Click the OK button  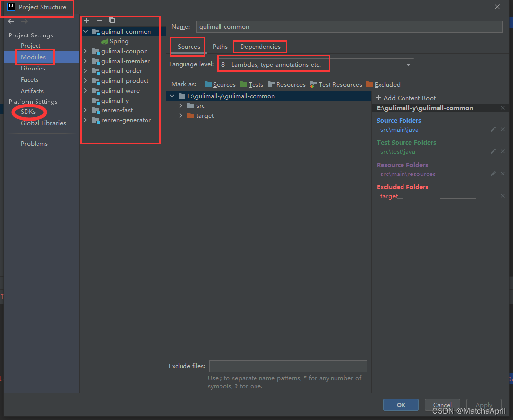pos(401,405)
